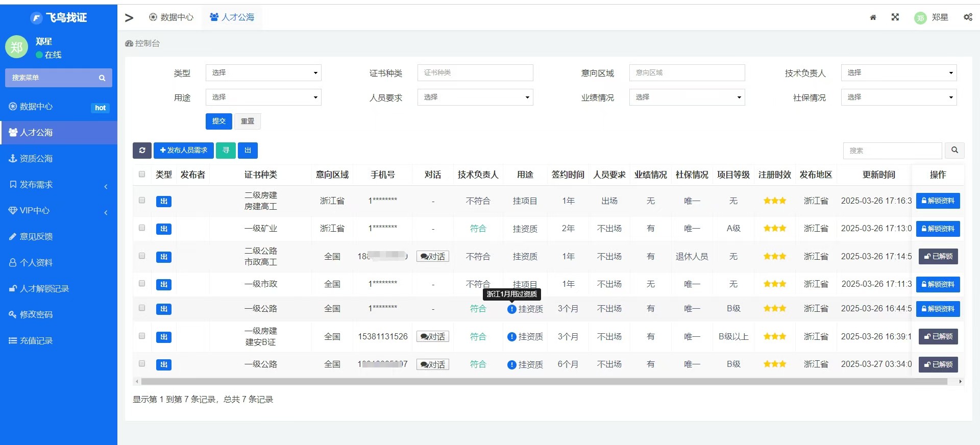
Task: Click 发布人员需求 button
Action: click(x=183, y=151)
